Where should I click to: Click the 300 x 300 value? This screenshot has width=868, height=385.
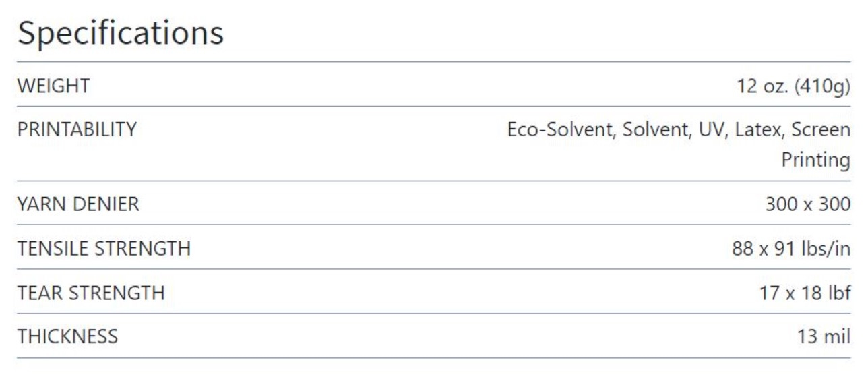[x=808, y=204]
